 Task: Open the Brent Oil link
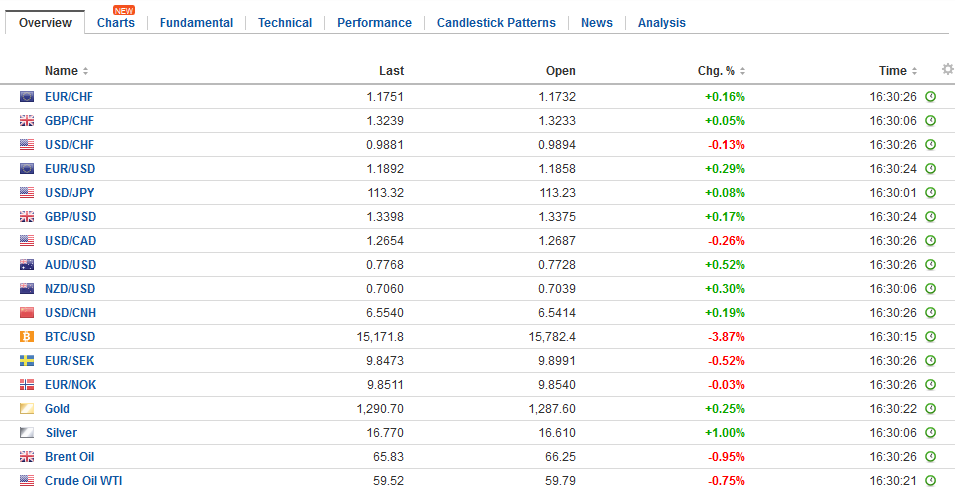pyautogui.click(x=69, y=457)
